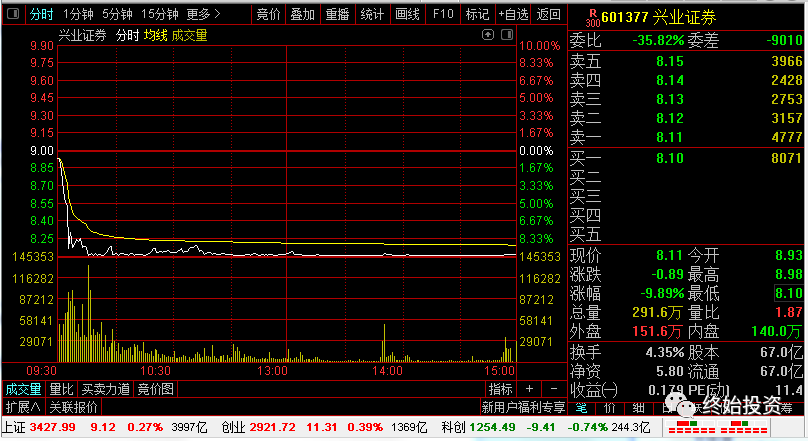Toggle the side panel icon above chart
The height and width of the screenshot is (441, 808).
[507, 35]
